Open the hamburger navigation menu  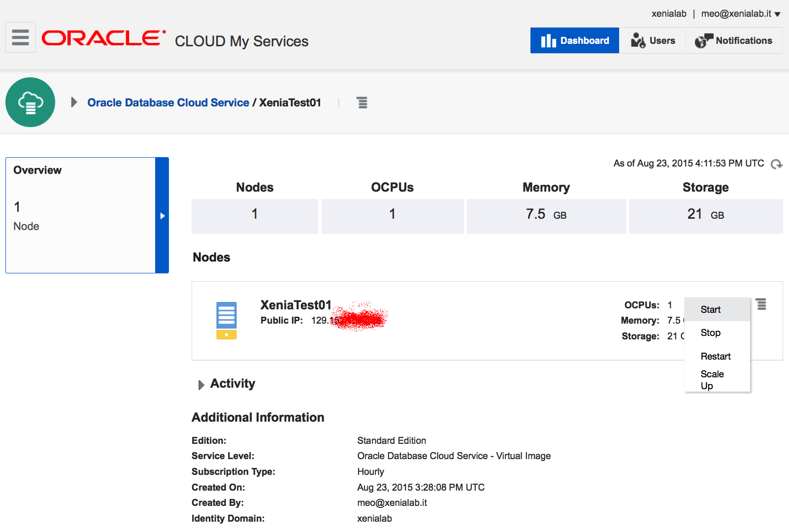[x=21, y=37]
